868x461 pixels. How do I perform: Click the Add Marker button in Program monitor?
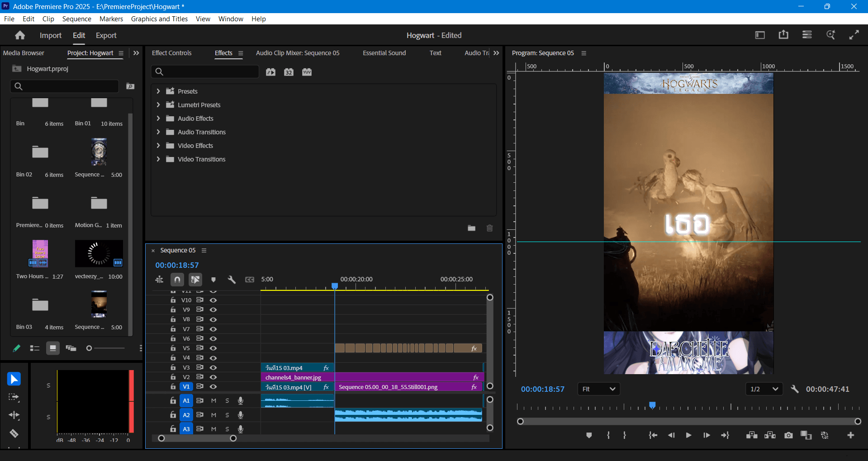click(x=589, y=435)
